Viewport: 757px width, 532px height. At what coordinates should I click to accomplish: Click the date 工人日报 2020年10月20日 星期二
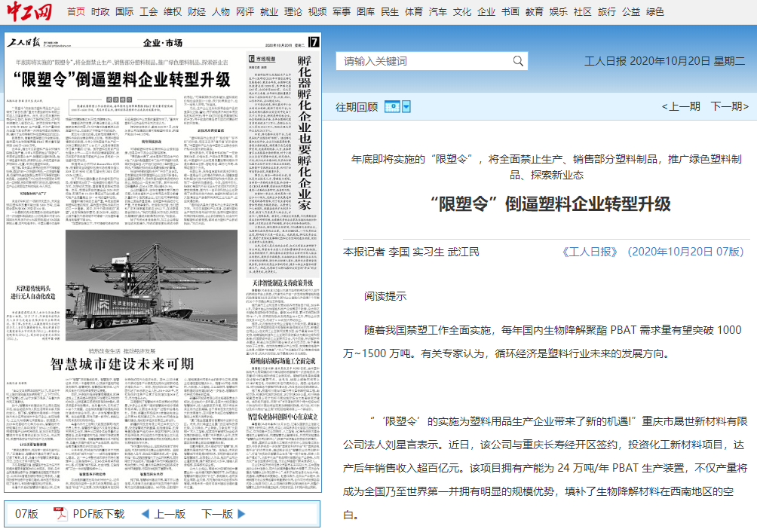tap(665, 61)
